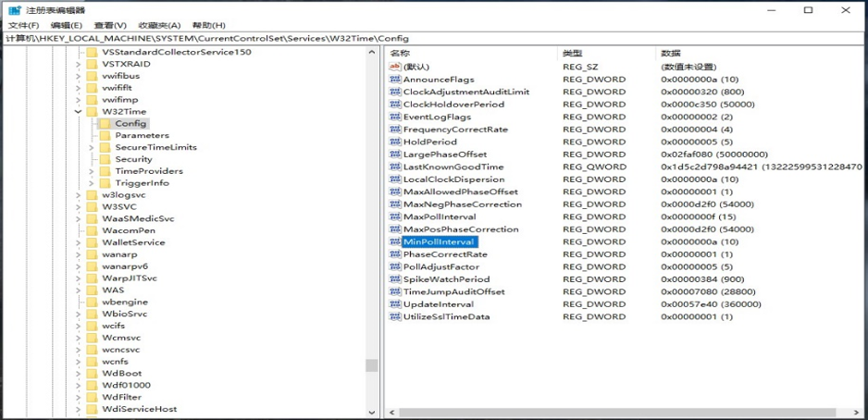
Task: Open the 收藏夹(A) menu
Action: 159,25
